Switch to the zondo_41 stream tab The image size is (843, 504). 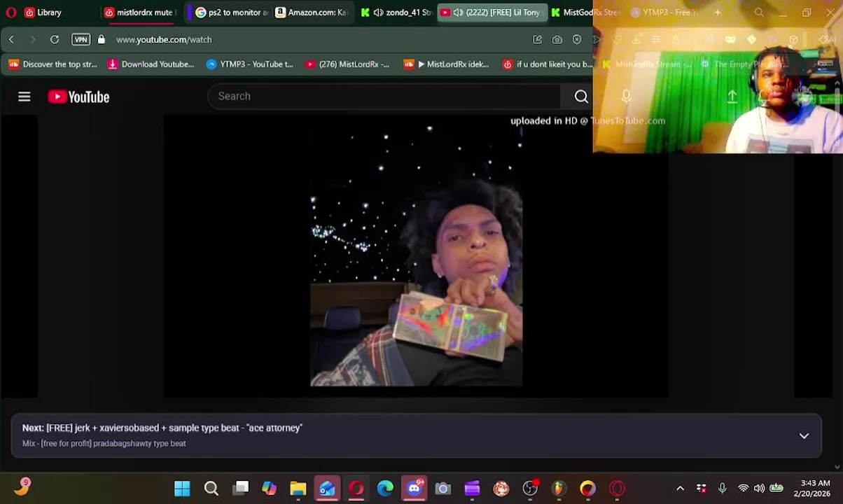coord(396,13)
